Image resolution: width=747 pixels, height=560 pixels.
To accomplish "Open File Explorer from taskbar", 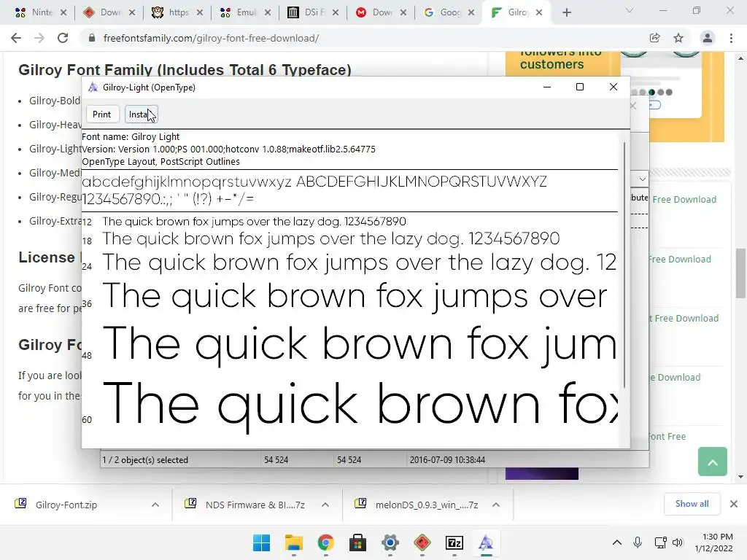I will [294, 542].
